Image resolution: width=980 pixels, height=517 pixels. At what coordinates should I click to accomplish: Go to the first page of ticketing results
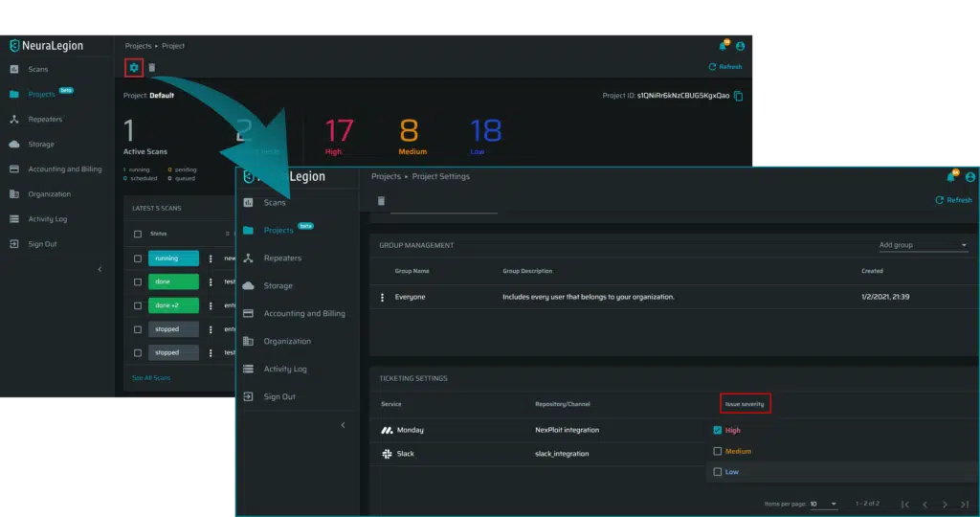[x=905, y=504]
